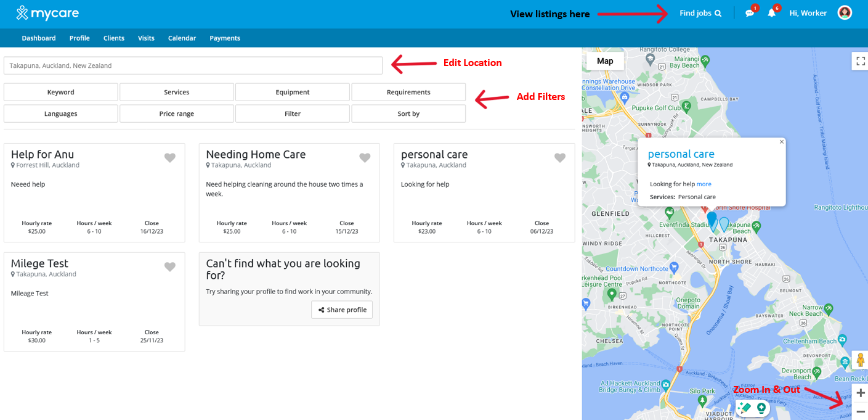Open the Equipment filter
The image size is (868, 420).
click(293, 92)
